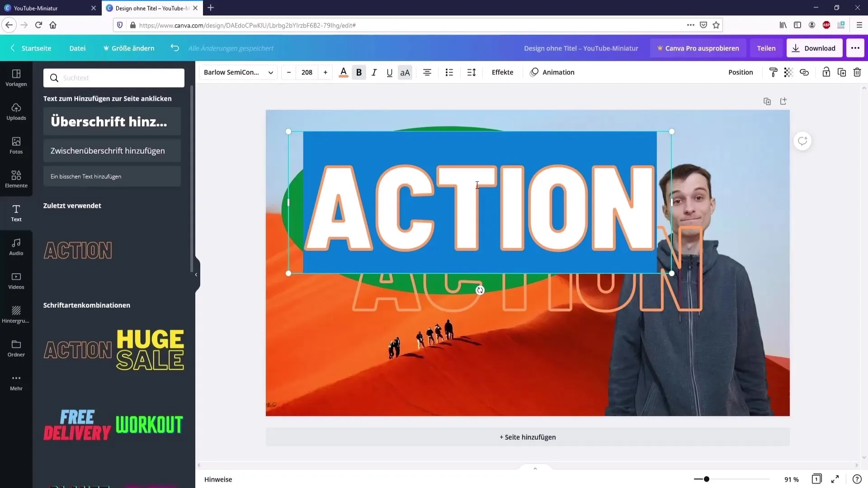Lock the selected element
The image size is (868, 488).
tap(826, 72)
